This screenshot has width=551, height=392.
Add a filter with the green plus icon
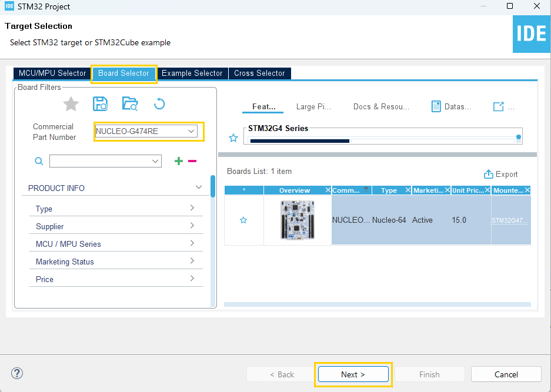178,160
